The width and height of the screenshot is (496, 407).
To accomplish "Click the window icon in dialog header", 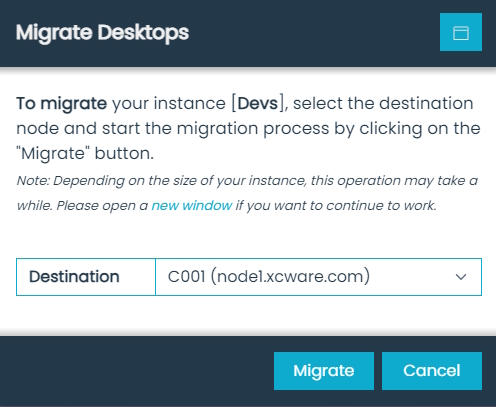I will (x=461, y=32).
